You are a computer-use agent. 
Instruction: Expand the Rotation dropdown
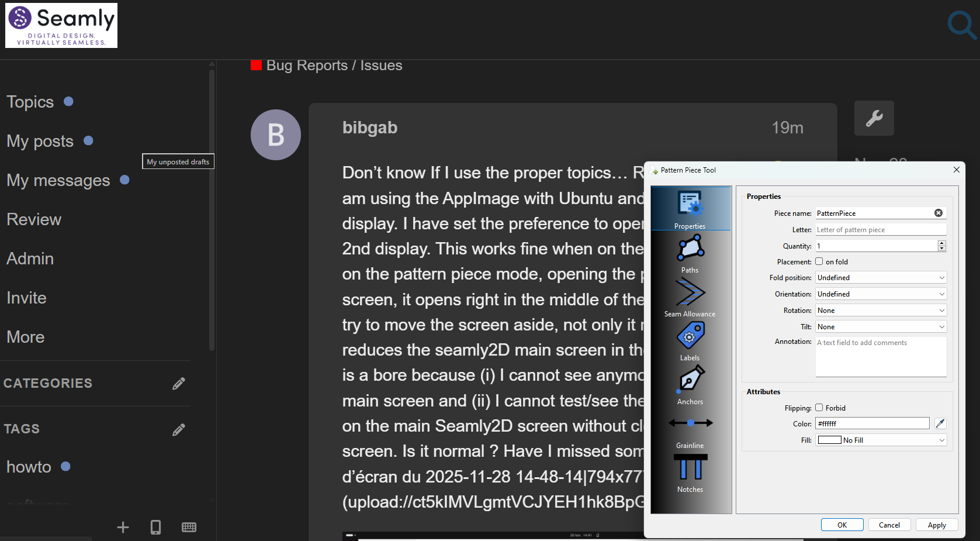(x=881, y=311)
